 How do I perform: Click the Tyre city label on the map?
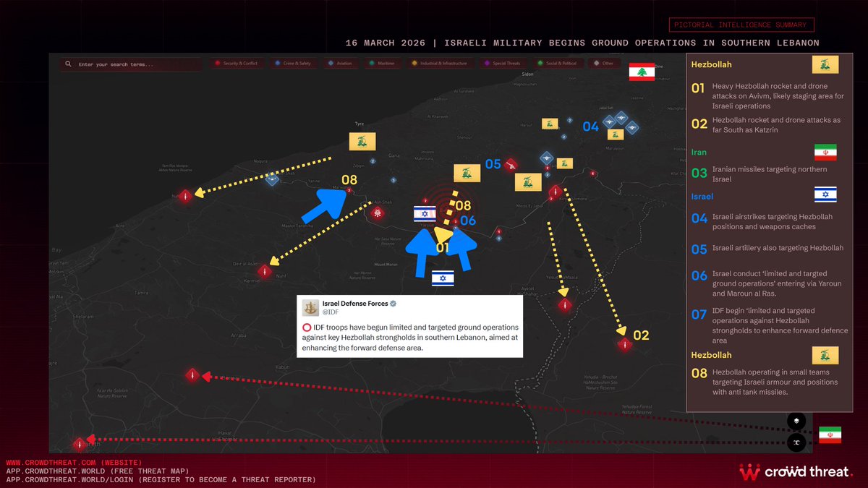point(359,124)
